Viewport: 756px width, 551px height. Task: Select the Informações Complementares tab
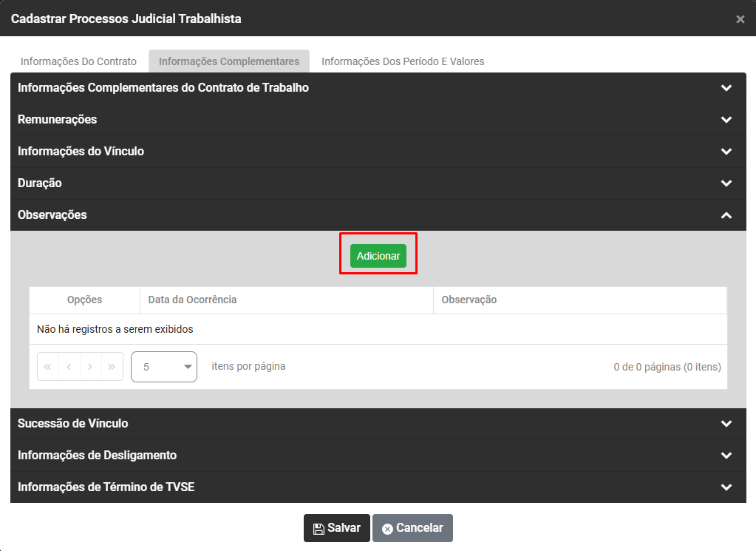pyautogui.click(x=229, y=61)
